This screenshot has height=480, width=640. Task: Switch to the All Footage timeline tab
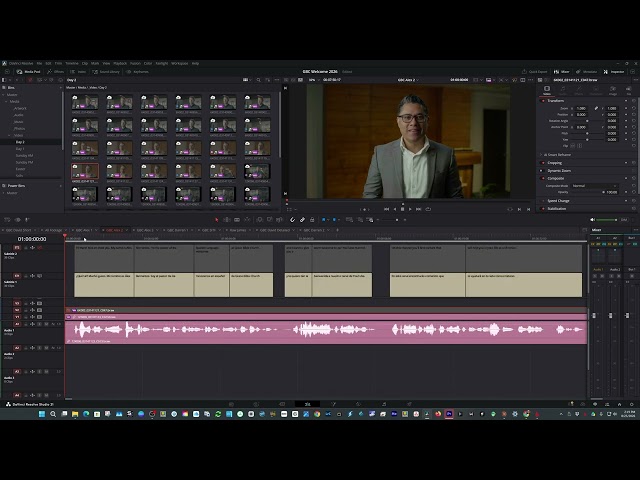53,230
